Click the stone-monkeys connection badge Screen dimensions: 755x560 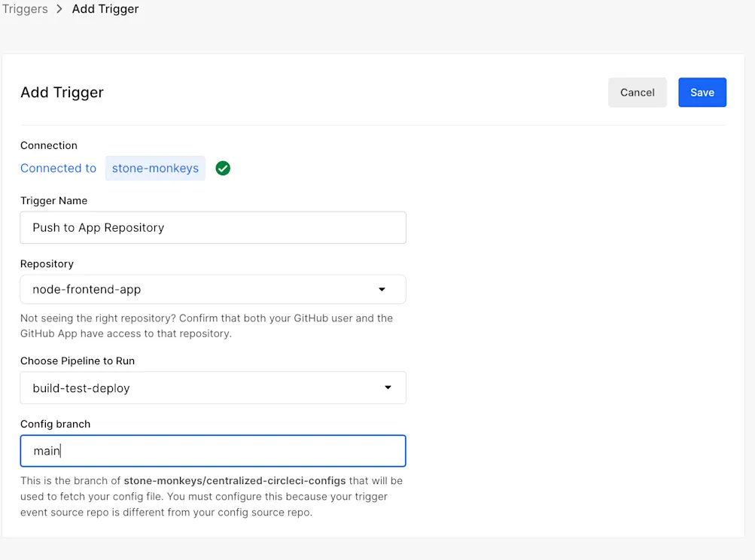pos(155,168)
